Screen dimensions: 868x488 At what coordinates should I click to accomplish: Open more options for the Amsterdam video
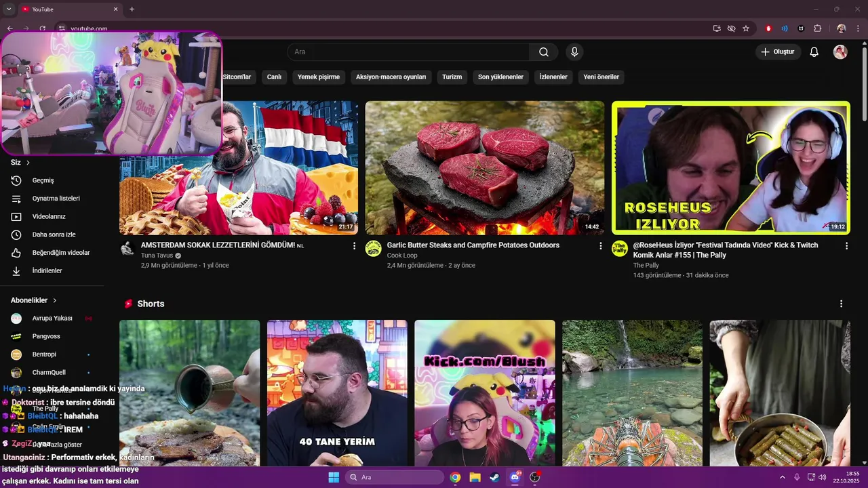[x=354, y=246]
